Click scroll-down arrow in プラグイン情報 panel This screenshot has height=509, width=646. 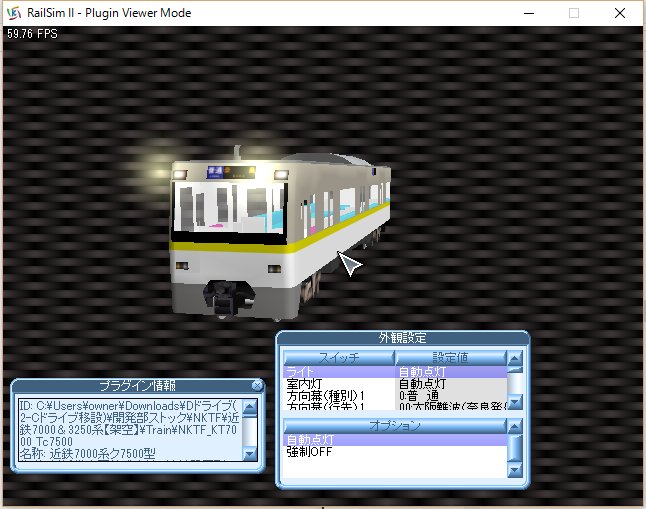[x=250, y=453]
